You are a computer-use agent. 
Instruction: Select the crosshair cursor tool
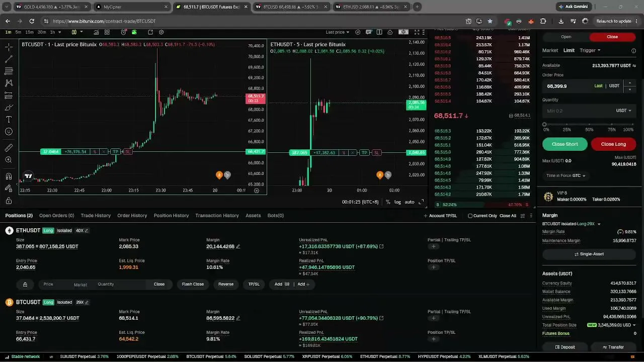point(9,47)
